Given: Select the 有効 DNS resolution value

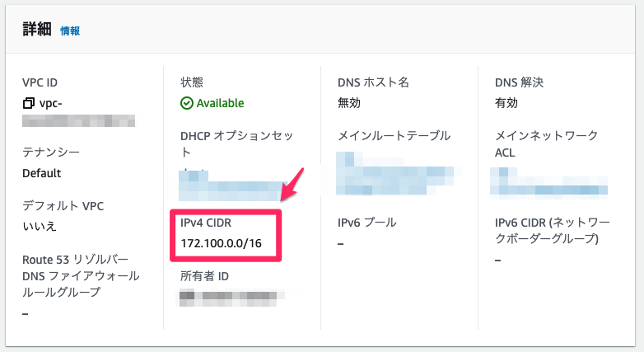Looking at the screenshot, I should 506,103.
